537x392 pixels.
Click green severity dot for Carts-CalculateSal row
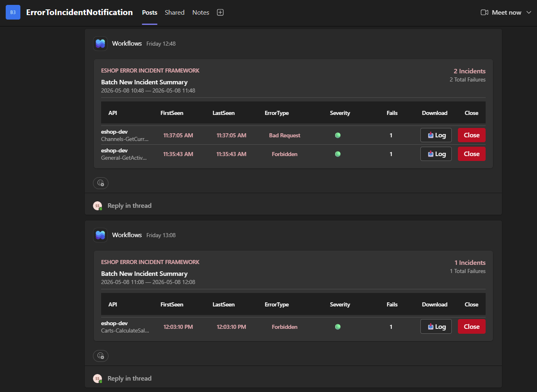(338, 327)
